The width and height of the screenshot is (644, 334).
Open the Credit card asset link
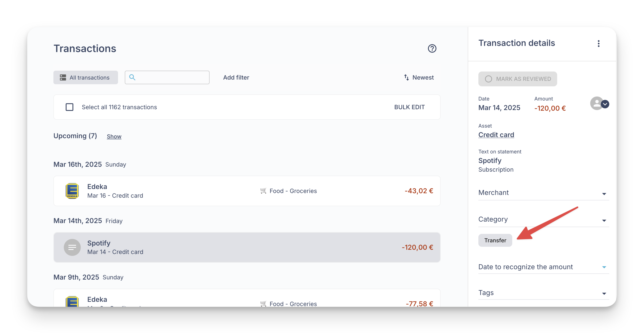coord(496,135)
